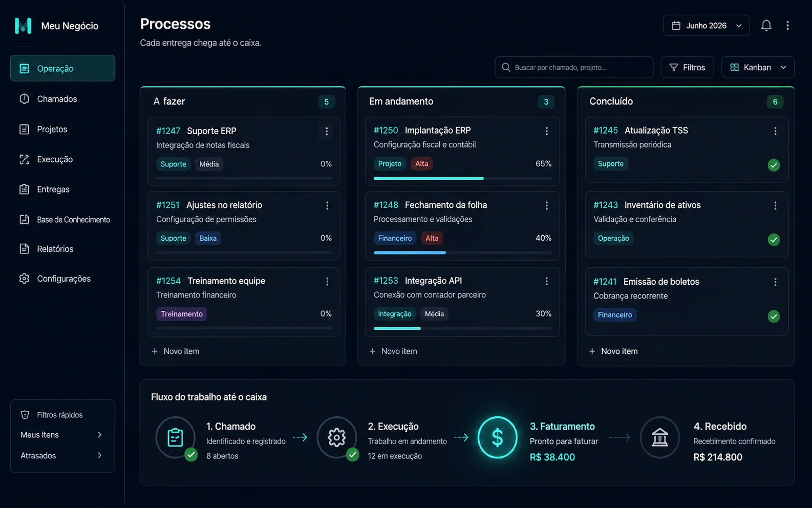The image size is (812, 508).
Task: Toggle the done checkmark on Emissão de boletos
Action: (x=774, y=316)
